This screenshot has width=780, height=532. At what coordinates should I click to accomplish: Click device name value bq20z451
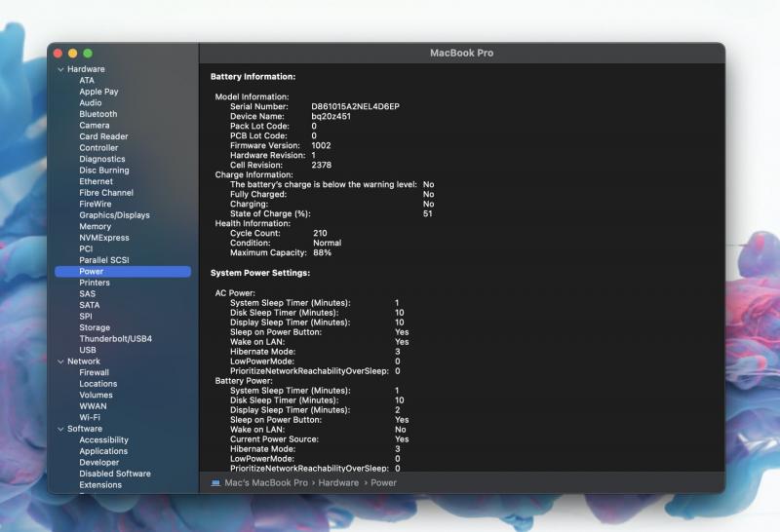(x=331, y=116)
